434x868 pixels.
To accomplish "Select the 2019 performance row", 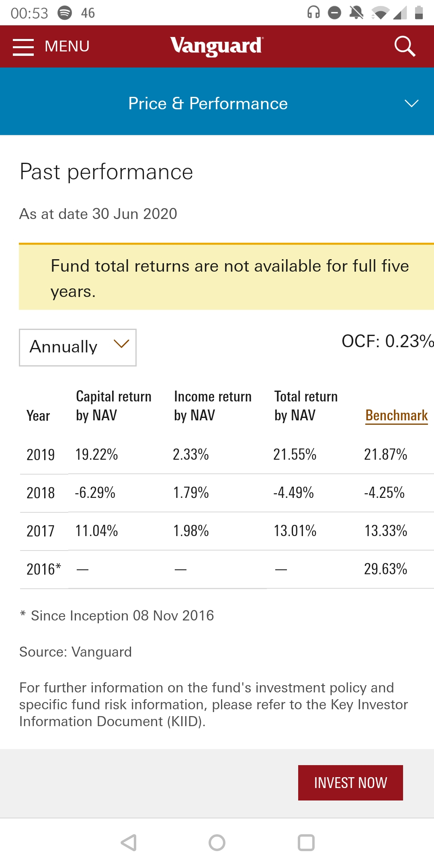I will 227,454.
